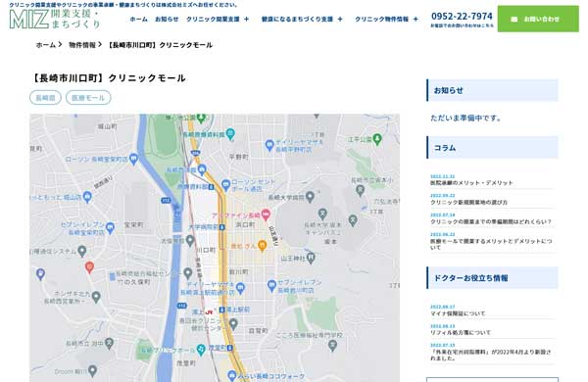Click the red JR logo at 浦上 station
Screen dimensions: 588x382
point(209,311)
